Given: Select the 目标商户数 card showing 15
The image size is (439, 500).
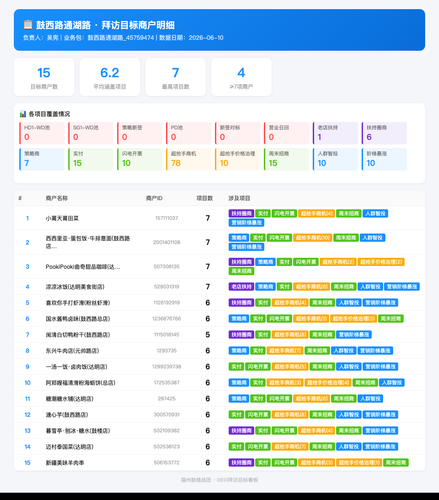Looking at the screenshot, I should 44,77.
